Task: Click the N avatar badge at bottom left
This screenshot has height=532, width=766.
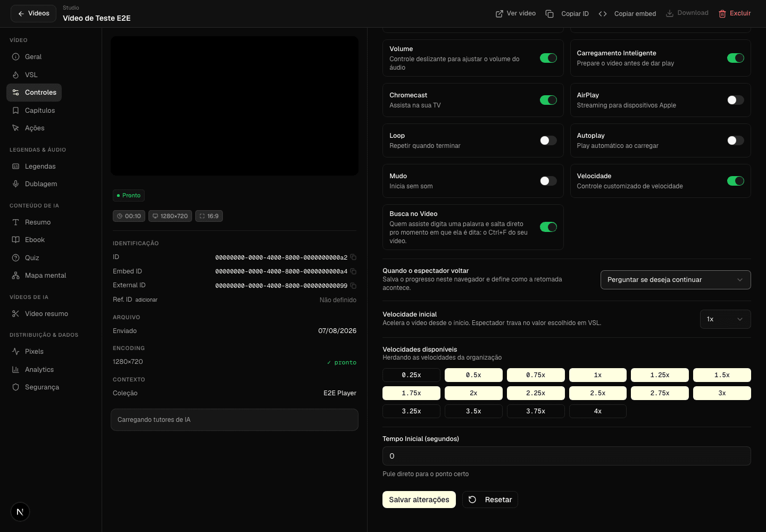Action: click(20, 512)
